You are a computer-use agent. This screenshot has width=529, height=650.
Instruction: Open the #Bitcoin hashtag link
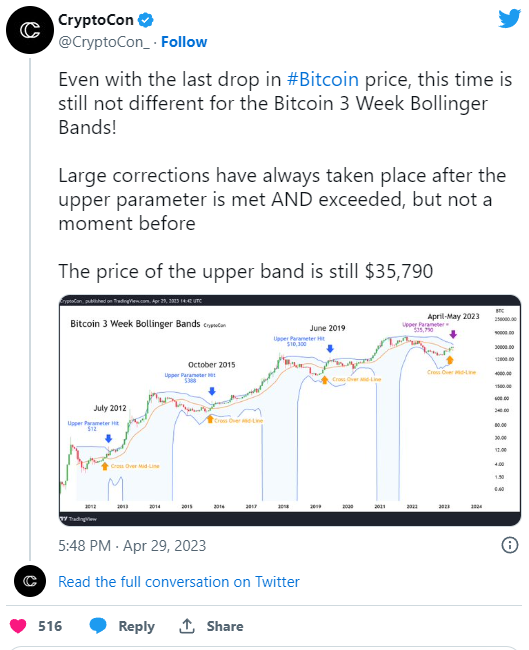click(323, 79)
